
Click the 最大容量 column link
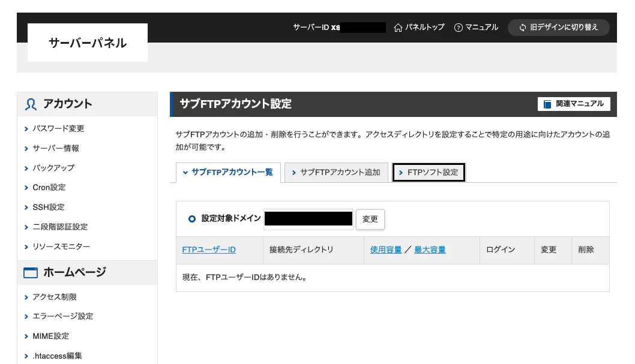click(429, 249)
